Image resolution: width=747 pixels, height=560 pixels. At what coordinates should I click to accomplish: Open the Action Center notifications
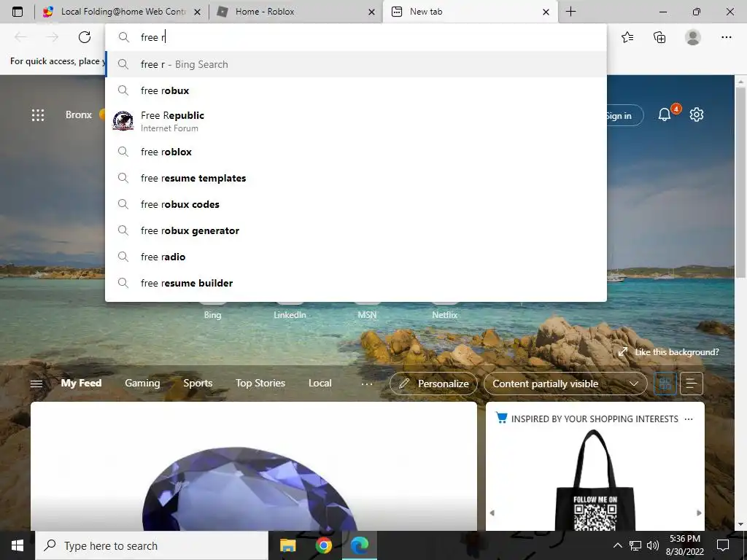[x=723, y=545]
